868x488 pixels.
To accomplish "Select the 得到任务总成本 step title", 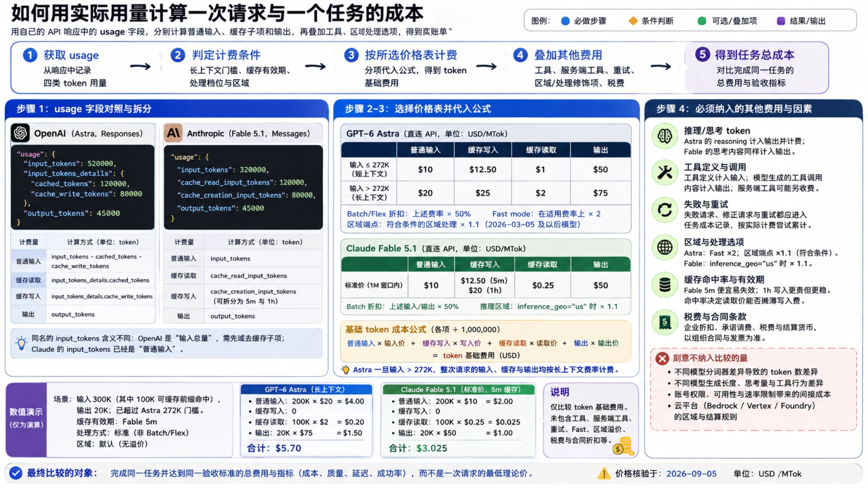I will coord(755,55).
